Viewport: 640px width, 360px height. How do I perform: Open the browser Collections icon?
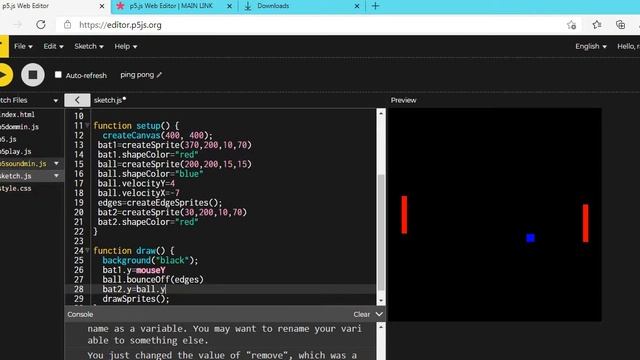(620, 25)
